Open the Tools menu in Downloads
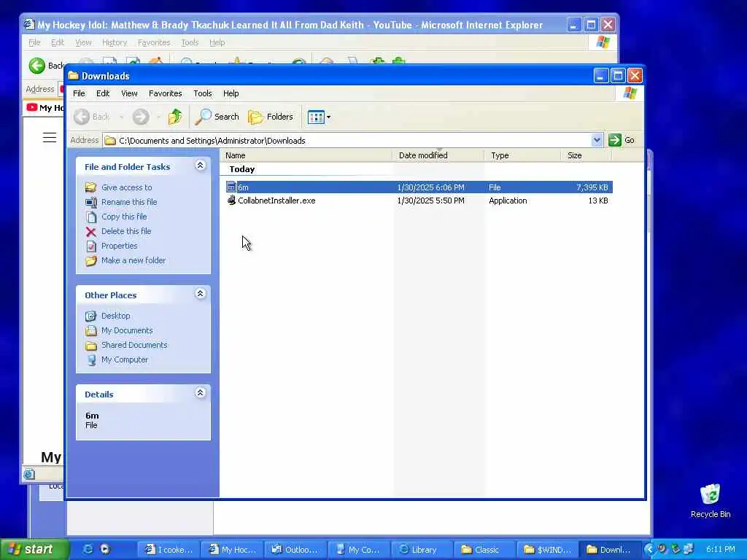747x560 pixels. 203,93
